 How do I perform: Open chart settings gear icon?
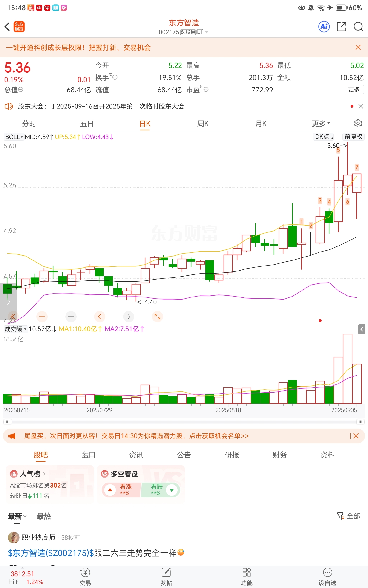coord(358,123)
